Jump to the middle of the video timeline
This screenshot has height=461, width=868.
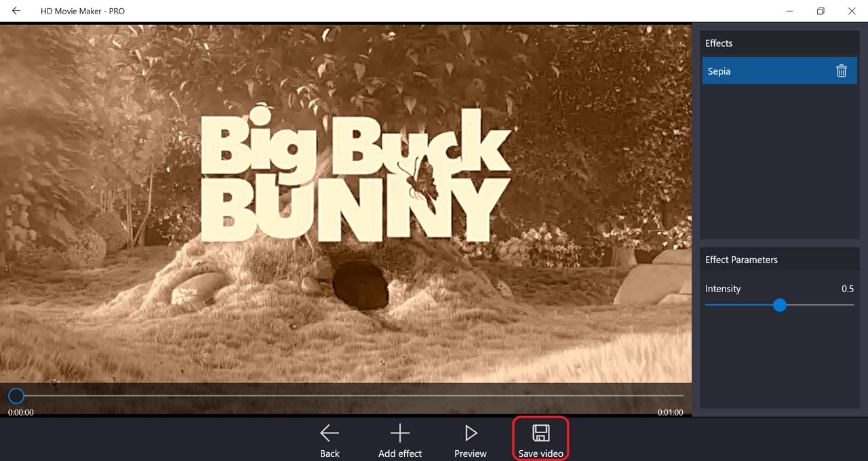pos(350,396)
